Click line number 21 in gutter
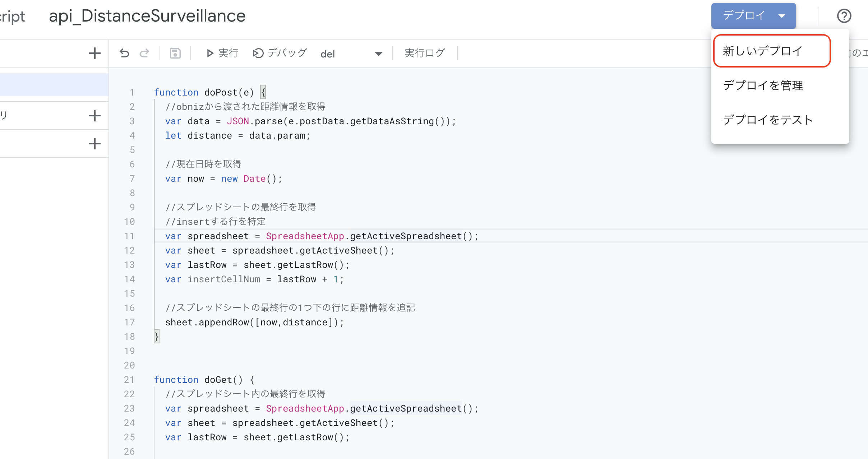Viewport: 868px width, 459px height. click(x=129, y=380)
